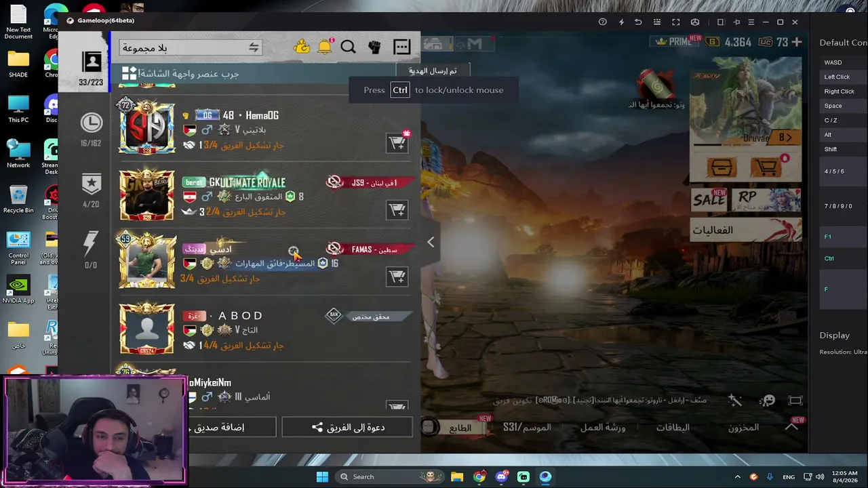Open the البطاقات cards tab
This screenshot has height=488, width=868.
pyautogui.click(x=673, y=428)
